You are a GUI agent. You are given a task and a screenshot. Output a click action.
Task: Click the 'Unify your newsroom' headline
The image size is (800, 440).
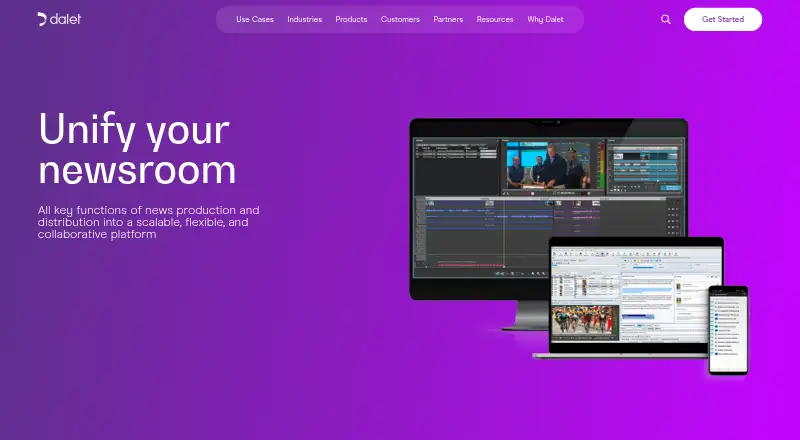(x=137, y=149)
